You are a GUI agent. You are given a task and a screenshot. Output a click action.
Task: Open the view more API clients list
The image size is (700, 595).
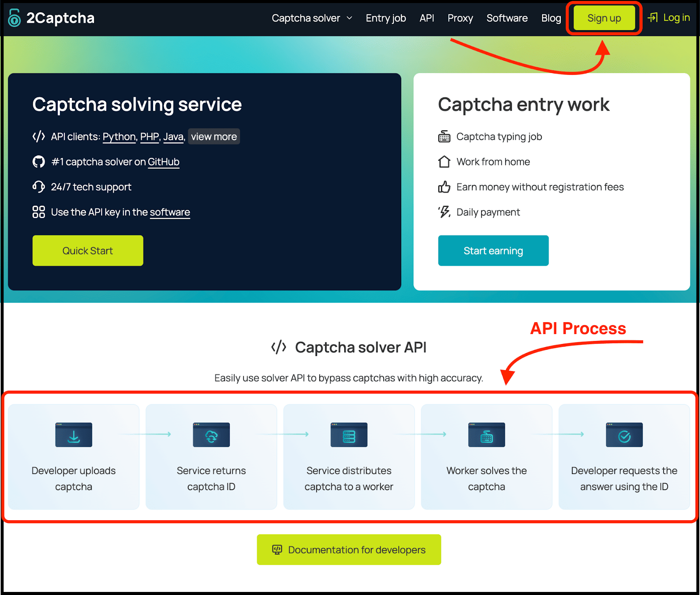tap(213, 136)
